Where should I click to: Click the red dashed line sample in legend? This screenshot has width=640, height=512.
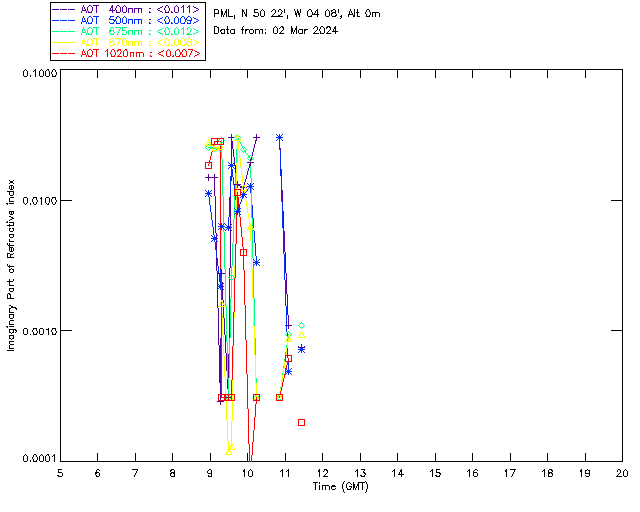(64, 53)
